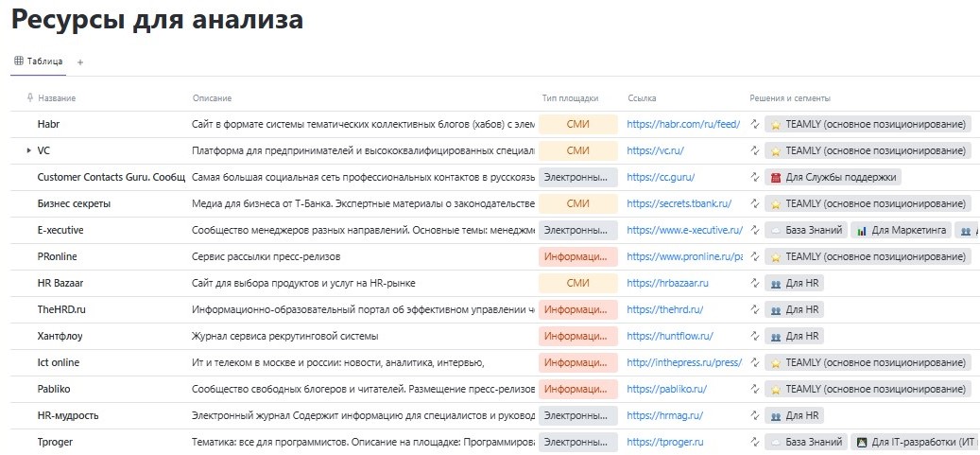Click the Для IT-разработки tag in Tproger row
This screenshot has width=980, height=455.
915,442
